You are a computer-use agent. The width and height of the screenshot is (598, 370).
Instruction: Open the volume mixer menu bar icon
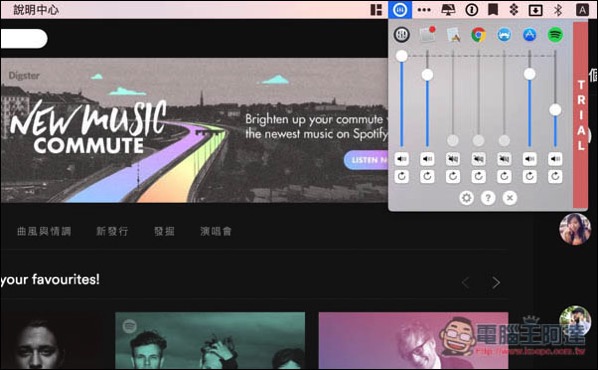click(400, 10)
